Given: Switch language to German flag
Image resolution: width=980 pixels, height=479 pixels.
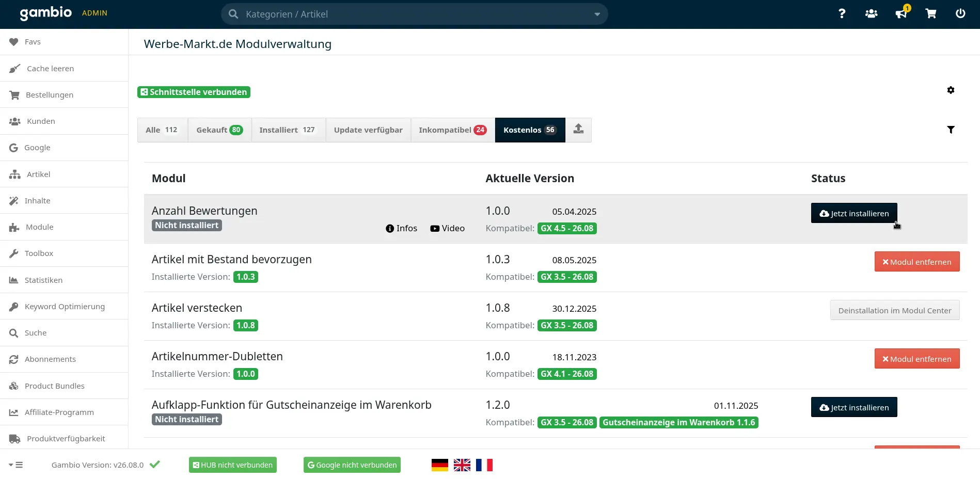Looking at the screenshot, I should pyautogui.click(x=440, y=465).
